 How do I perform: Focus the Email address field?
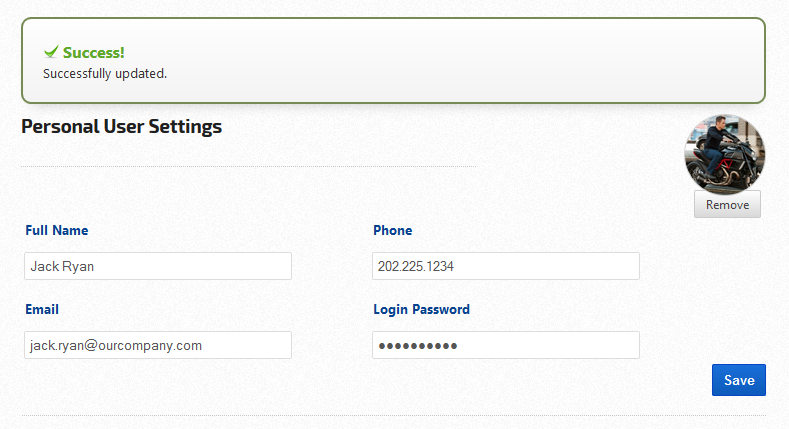(157, 345)
